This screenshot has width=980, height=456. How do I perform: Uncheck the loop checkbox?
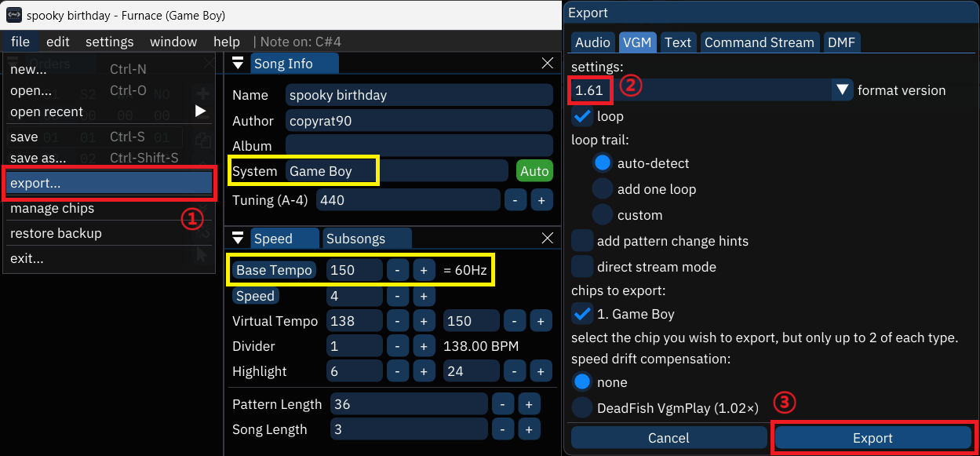[x=582, y=116]
